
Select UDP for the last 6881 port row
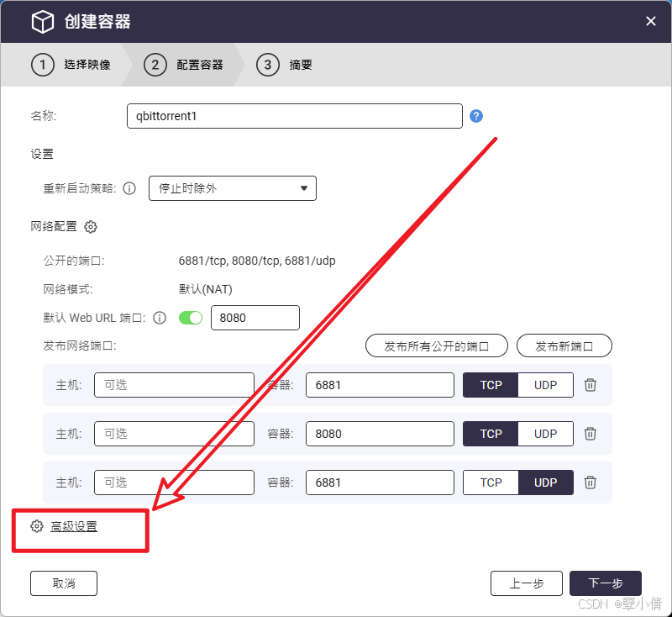click(545, 483)
